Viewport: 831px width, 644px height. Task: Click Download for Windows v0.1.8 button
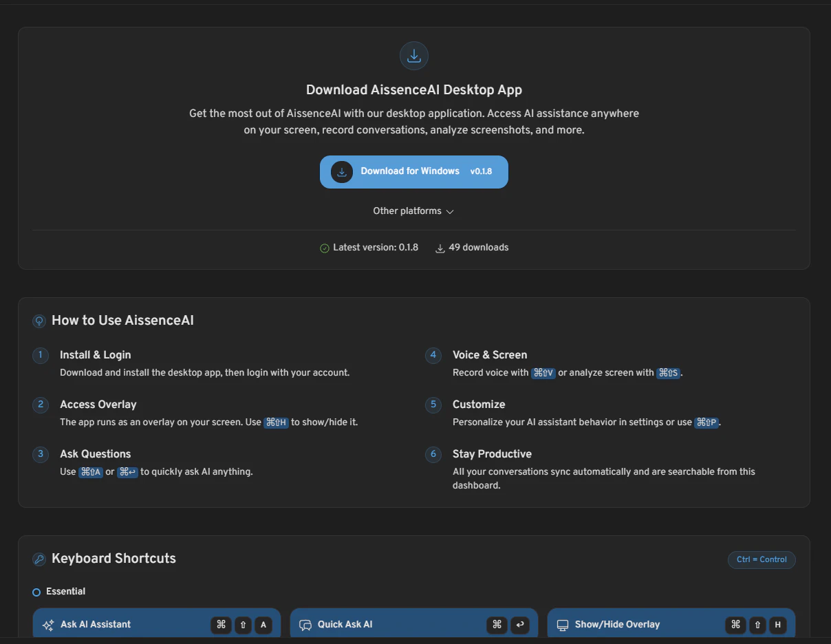pos(413,171)
